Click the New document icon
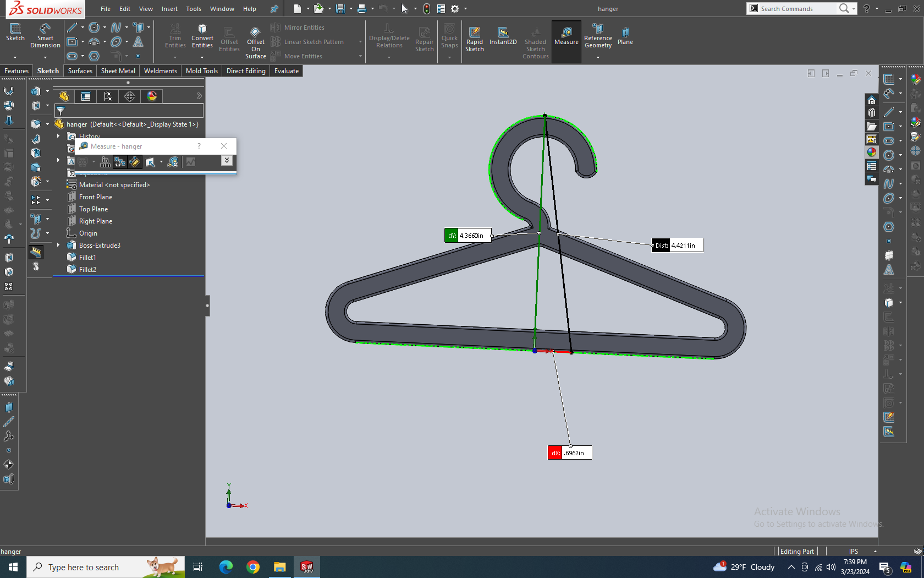The image size is (924, 578). [298, 9]
